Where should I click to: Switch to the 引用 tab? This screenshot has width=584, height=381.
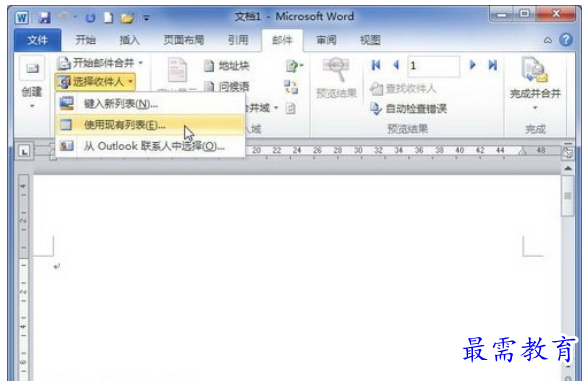pos(238,40)
